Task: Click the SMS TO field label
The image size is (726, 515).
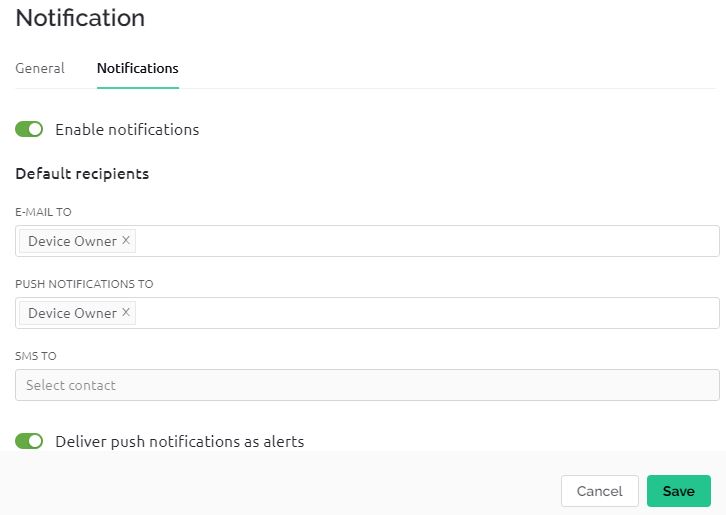Action: click(36, 356)
